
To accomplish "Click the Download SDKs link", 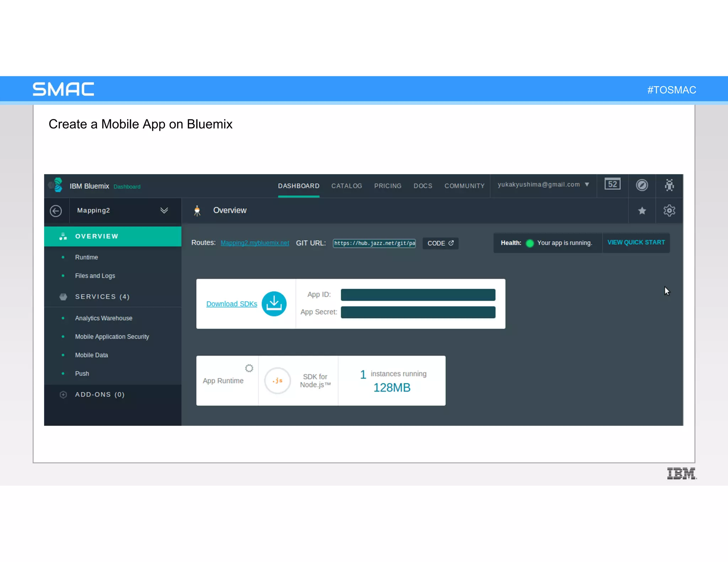I will click(231, 304).
